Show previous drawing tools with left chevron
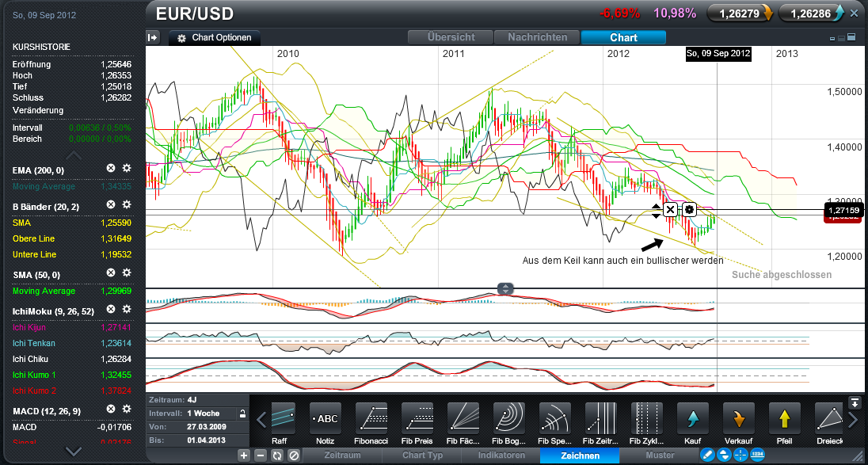 tap(262, 421)
